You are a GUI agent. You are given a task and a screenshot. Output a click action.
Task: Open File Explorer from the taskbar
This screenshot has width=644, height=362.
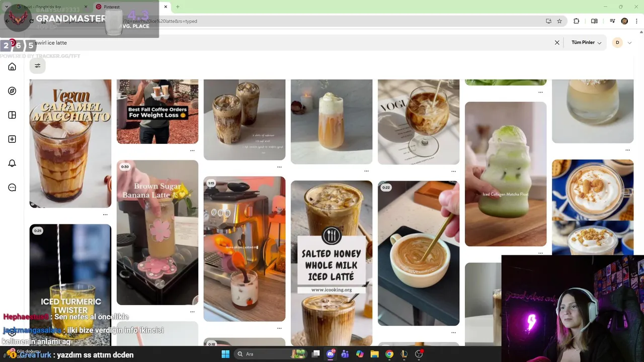click(374, 354)
